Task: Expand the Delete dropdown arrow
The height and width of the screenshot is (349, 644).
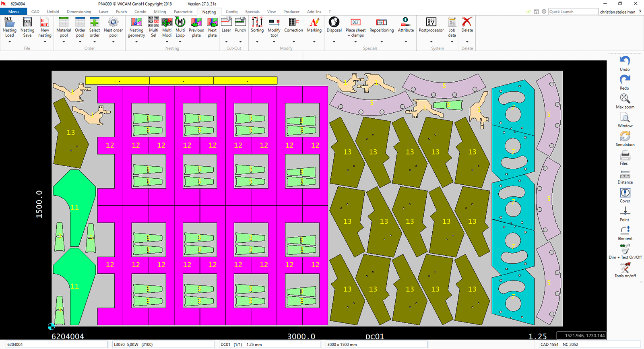Action: click(467, 42)
